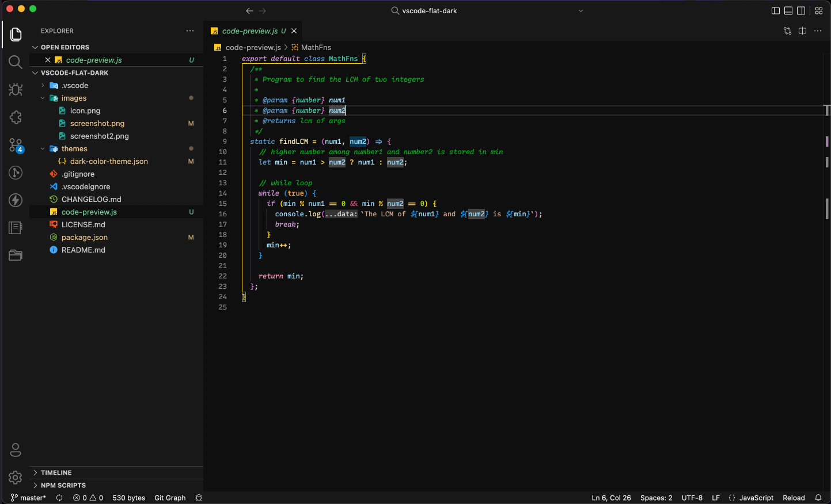Screen dimensions: 831x504
Task: Go to line via Ln 6, Col 26
Action: tap(611, 498)
